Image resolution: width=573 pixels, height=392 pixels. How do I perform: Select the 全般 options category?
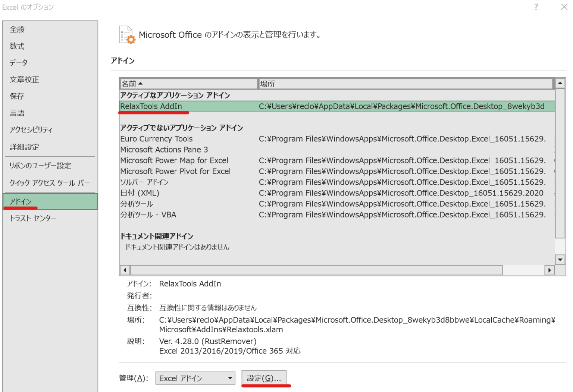(17, 29)
